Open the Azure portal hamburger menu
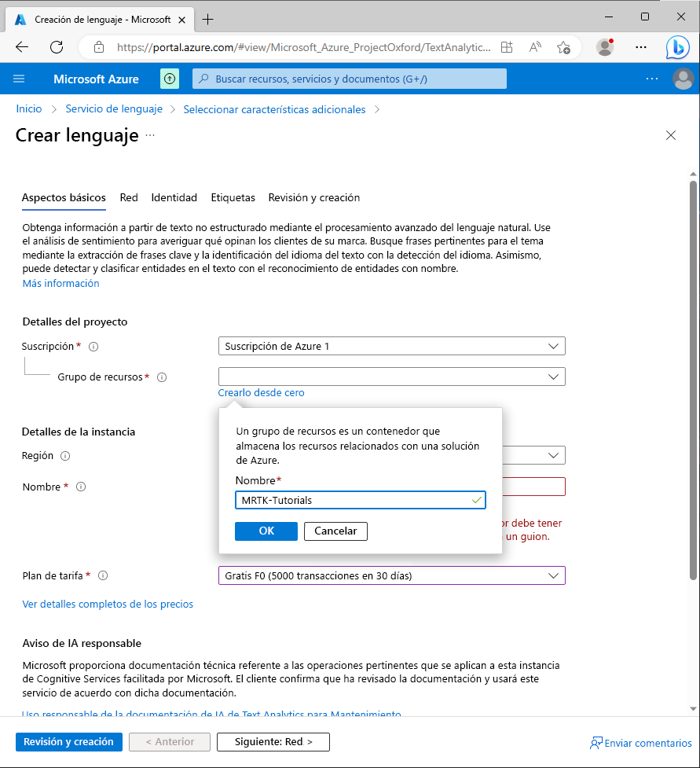This screenshot has height=768, width=700. (19, 79)
